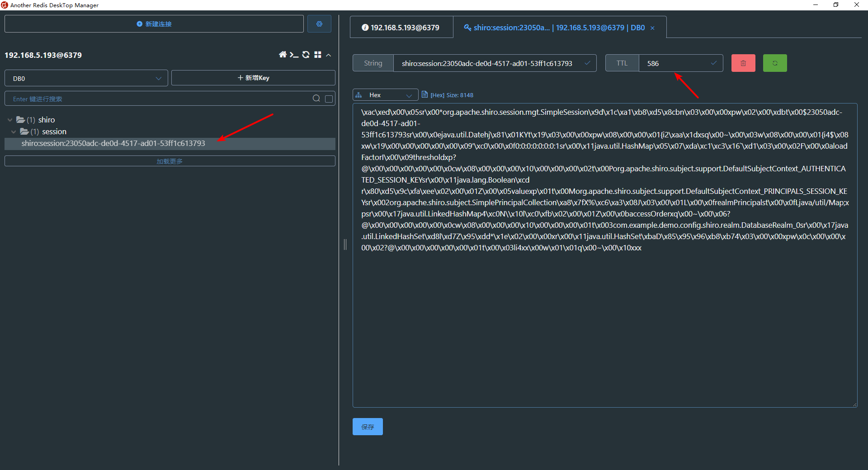Screen dimensions: 868x470
Task: Select the shiro:session:23050adc key in tree
Action: (113, 143)
